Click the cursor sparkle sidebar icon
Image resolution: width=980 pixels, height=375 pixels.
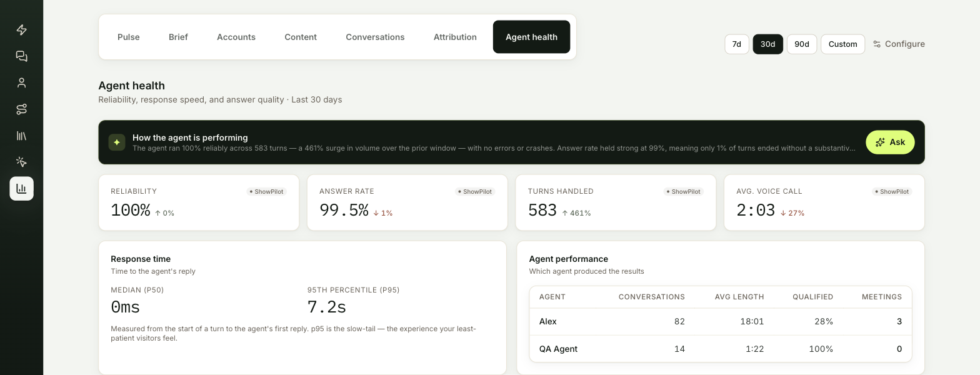click(21, 162)
